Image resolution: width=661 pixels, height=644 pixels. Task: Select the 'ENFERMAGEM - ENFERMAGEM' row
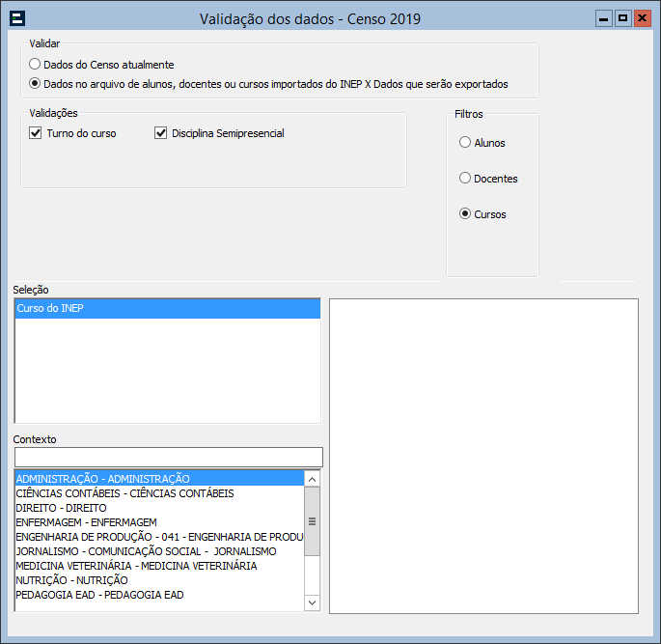tap(159, 522)
